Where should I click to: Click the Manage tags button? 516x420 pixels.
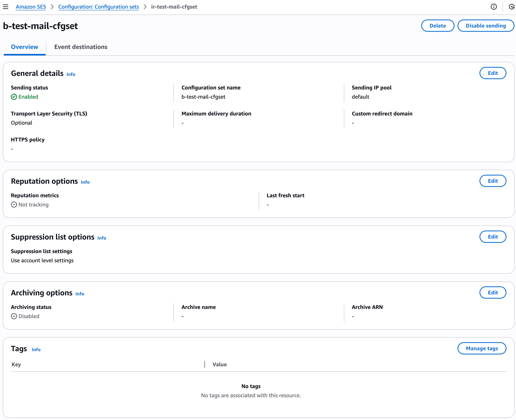(x=482, y=348)
